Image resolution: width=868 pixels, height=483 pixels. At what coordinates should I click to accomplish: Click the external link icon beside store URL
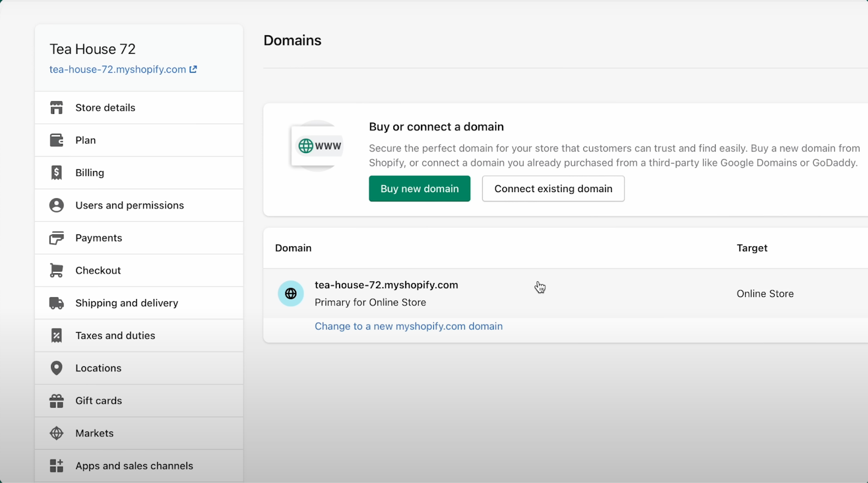point(193,69)
